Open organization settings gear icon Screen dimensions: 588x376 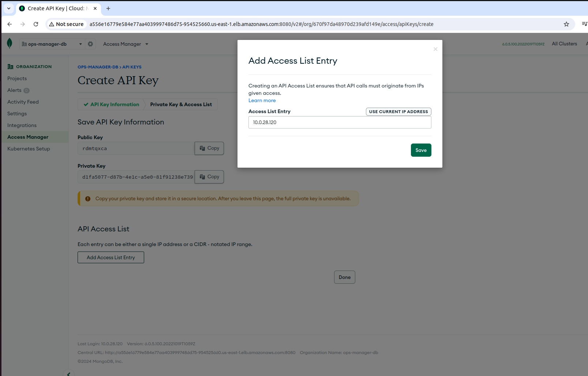pyautogui.click(x=90, y=44)
